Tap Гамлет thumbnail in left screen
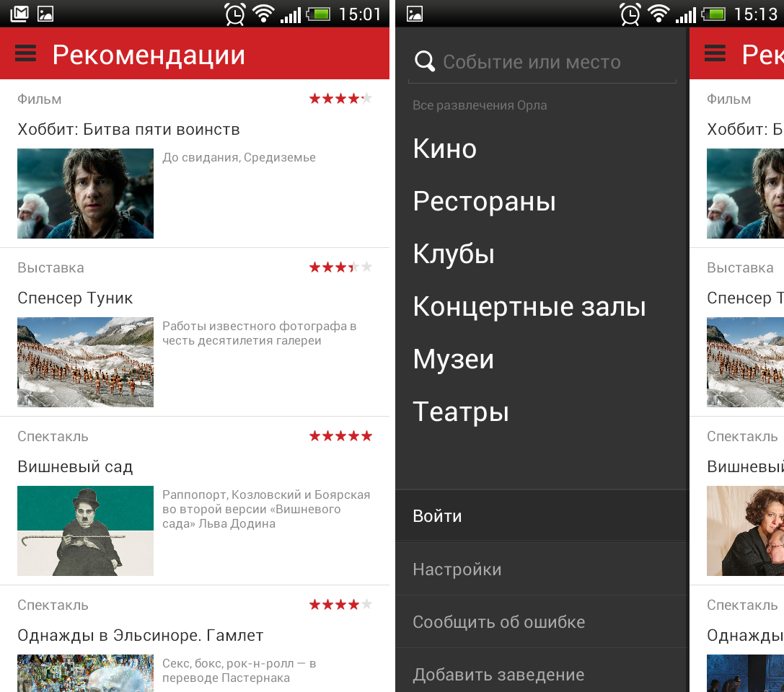 pyautogui.click(x=86, y=673)
